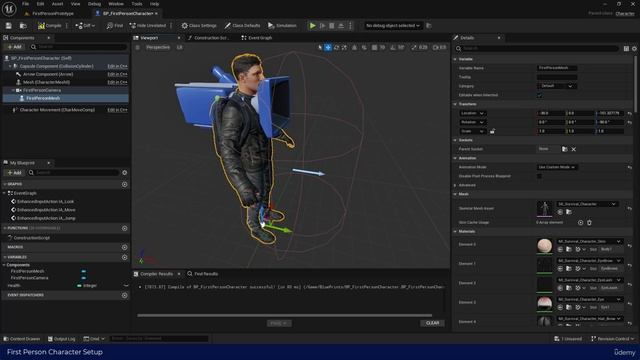Image resolution: width=640 pixels, height=360 pixels.
Task: Click the Stop playback button
Action: (x=331, y=26)
